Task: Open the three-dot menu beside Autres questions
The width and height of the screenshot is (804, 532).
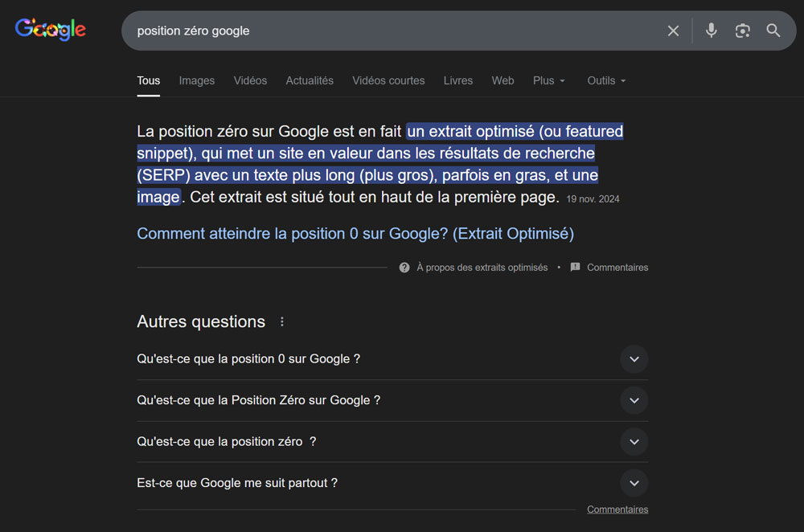Action: point(282,321)
